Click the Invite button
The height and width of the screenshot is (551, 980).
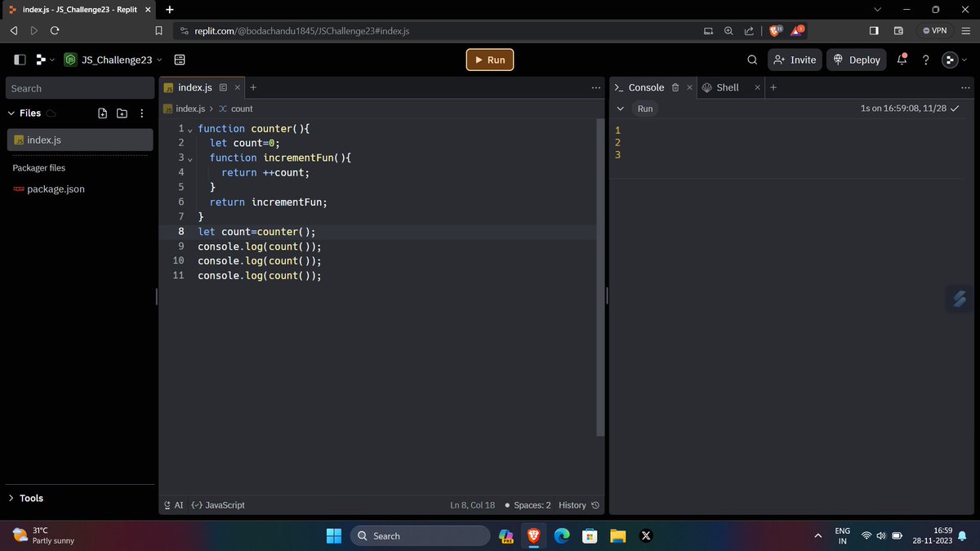(x=795, y=60)
